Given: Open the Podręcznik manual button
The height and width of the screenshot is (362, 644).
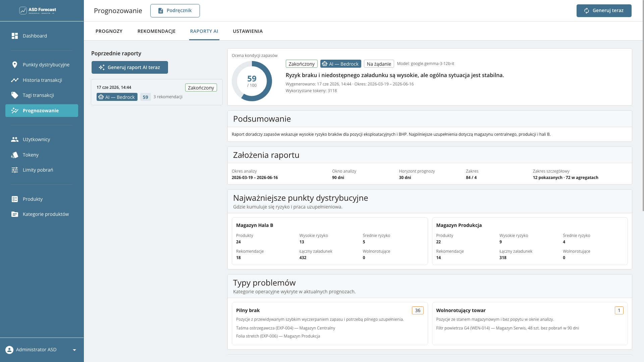Looking at the screenshot, I should (175, 11).
